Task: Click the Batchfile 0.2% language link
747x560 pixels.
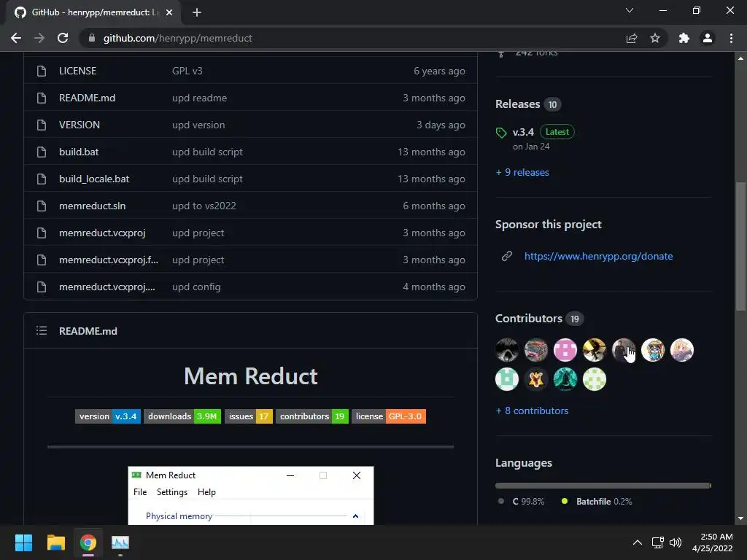Action: [x=597, y=502]
